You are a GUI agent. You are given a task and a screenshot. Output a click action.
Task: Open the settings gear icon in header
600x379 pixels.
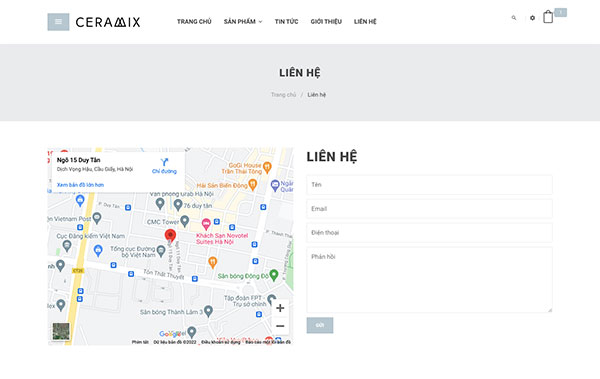(532, 18)
